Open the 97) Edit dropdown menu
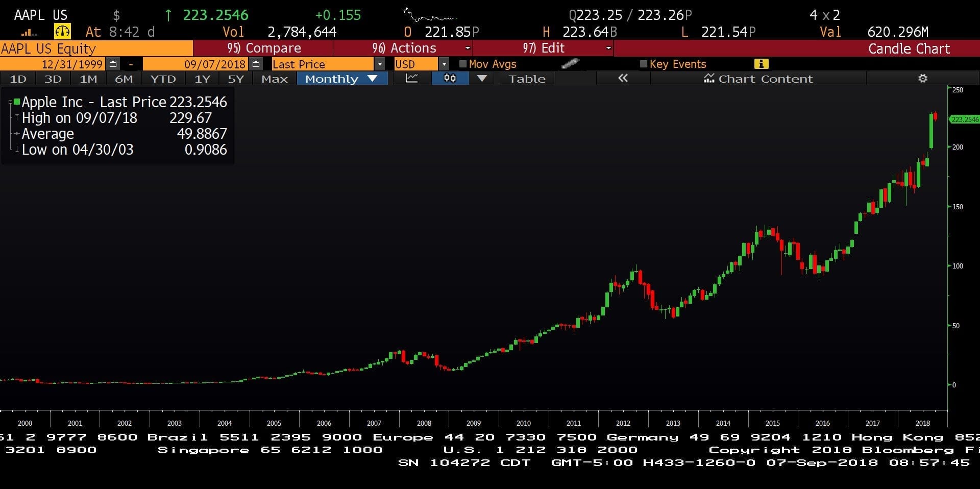The width and height of the screenshot is (980, 489). tap(543, 48)
